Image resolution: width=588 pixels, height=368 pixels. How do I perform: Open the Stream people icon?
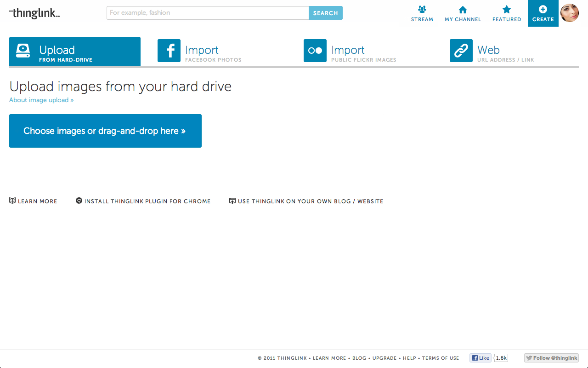point(422,9)
